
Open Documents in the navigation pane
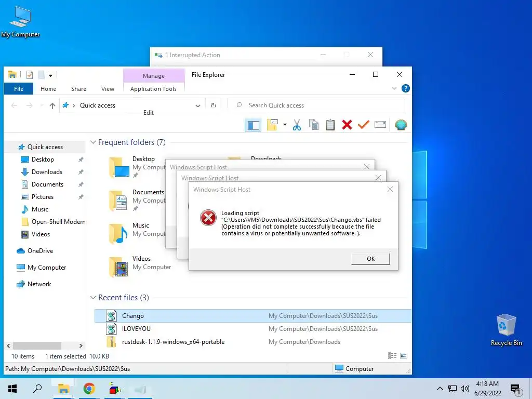click(x=47, y=184)
